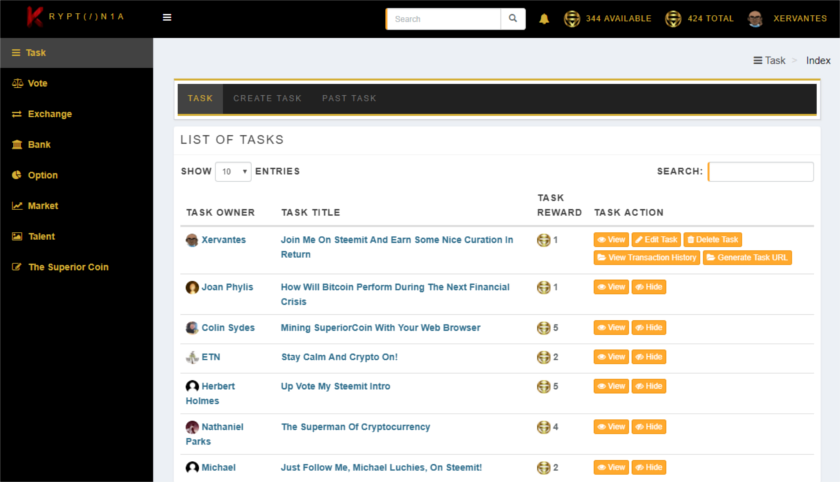
Task: Toggle the hamburger sidebar menu icon
Action: click(167, 18)
